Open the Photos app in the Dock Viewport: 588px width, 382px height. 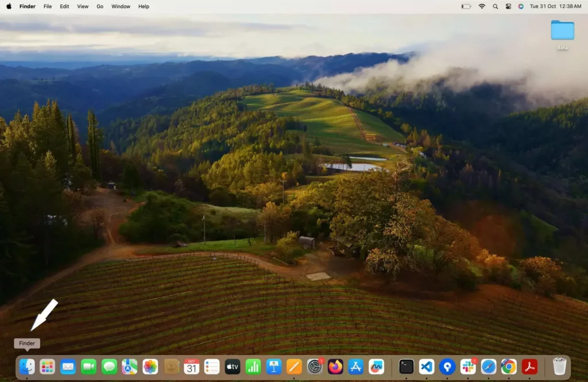point(150,366)
